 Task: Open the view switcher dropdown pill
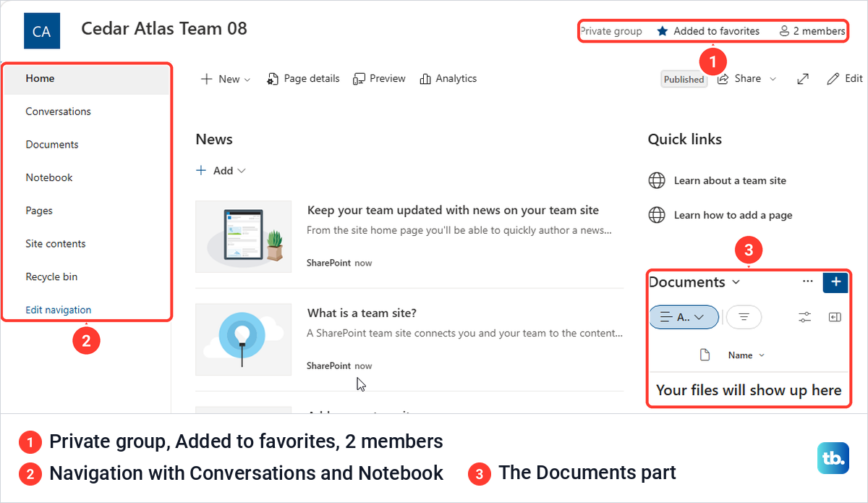[684, 317]
